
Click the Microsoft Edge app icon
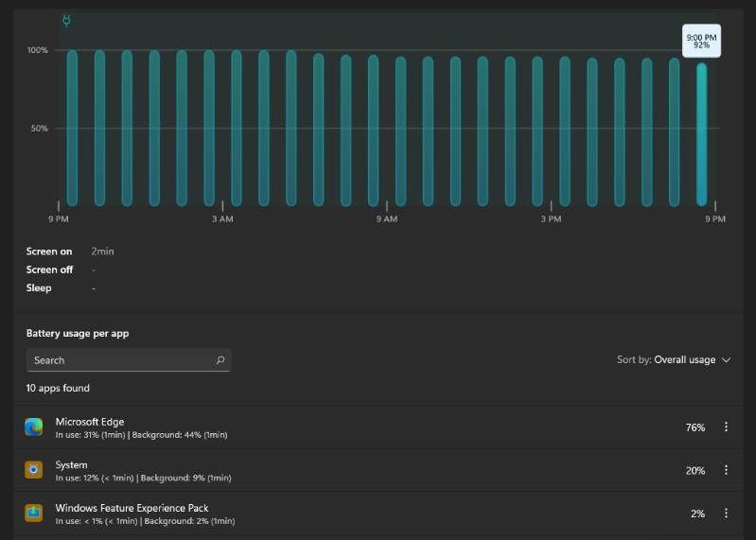coord(34,427)
